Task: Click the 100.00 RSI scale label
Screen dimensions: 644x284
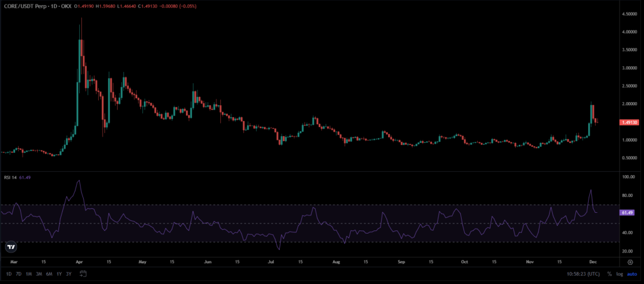Action: pos(628,177)
